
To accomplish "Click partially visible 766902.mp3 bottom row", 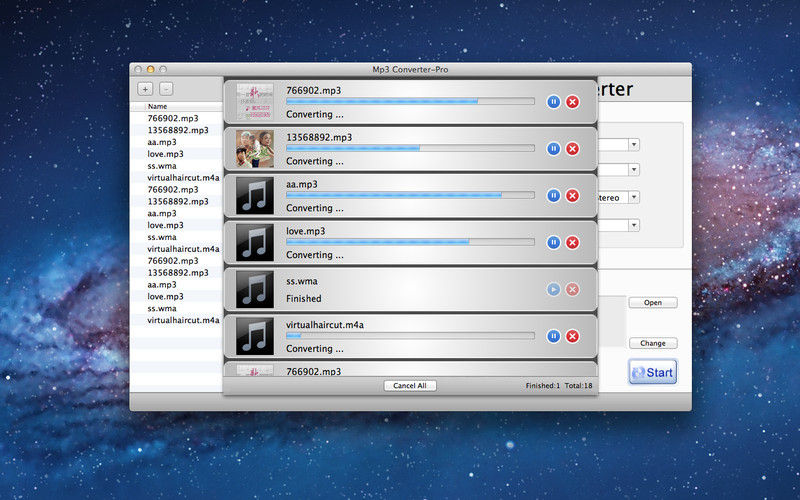I will 410,370.
